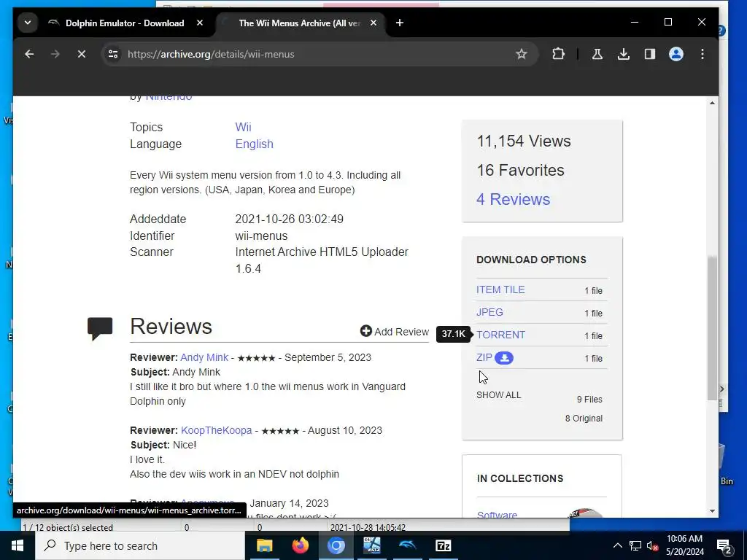
Task: Click the 9 Files count
Action: [x=589, y=400]
